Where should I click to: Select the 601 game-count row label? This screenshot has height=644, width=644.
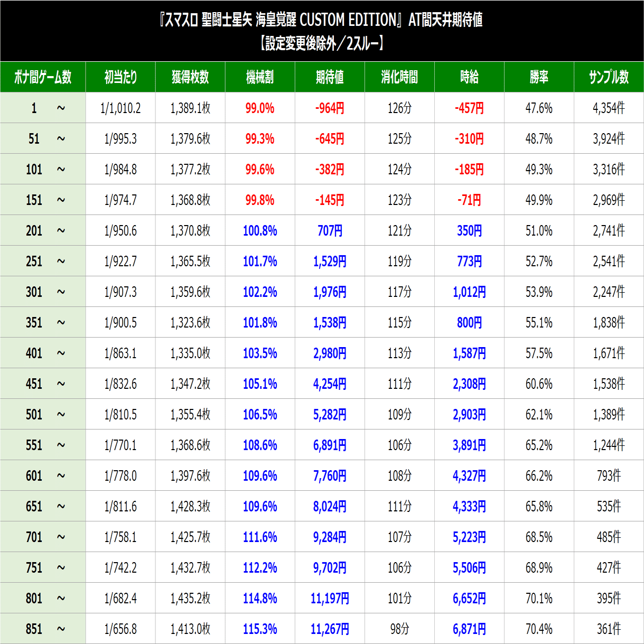43,476
